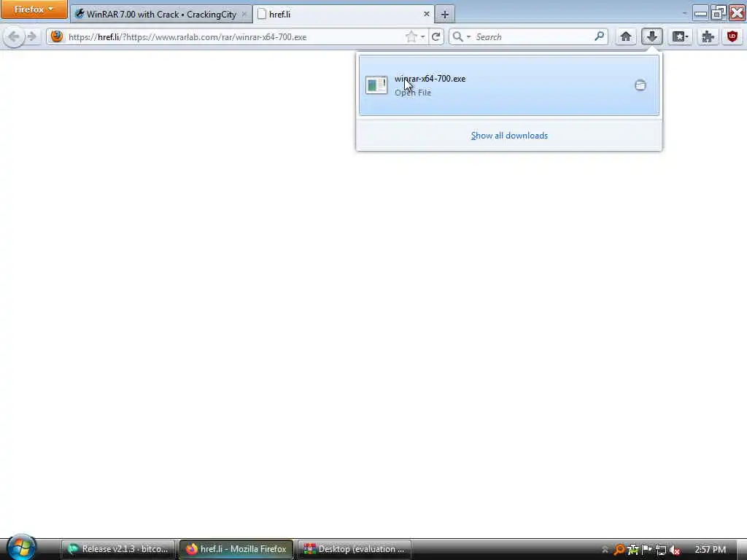Select the href.li - Mozilla Firefox taskbar button
The height and width of the screenshot is (560, 747).
(236, 549)
